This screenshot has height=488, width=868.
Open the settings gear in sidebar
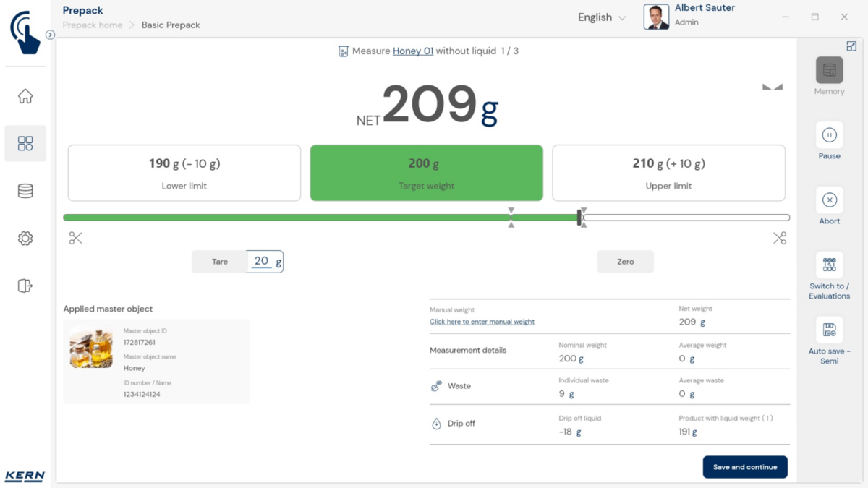[x=25, y=239]
